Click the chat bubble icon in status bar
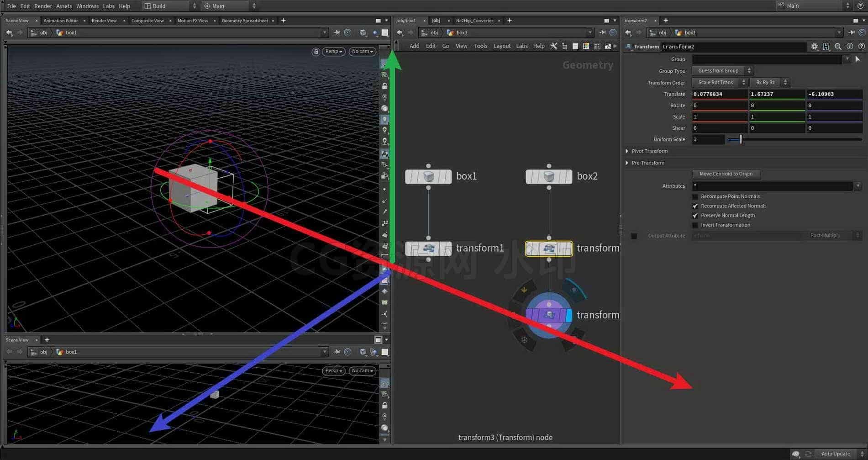 point(796,454)
